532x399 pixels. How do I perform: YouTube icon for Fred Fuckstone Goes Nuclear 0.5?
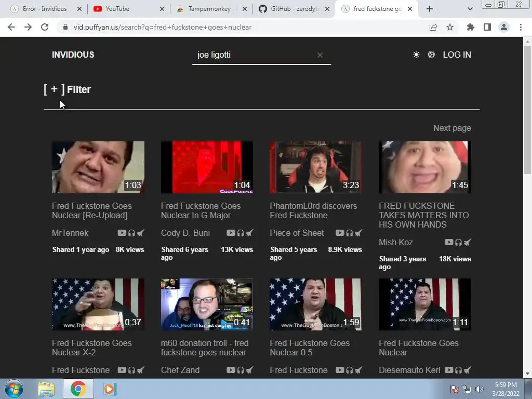click(x=340, y=370)
